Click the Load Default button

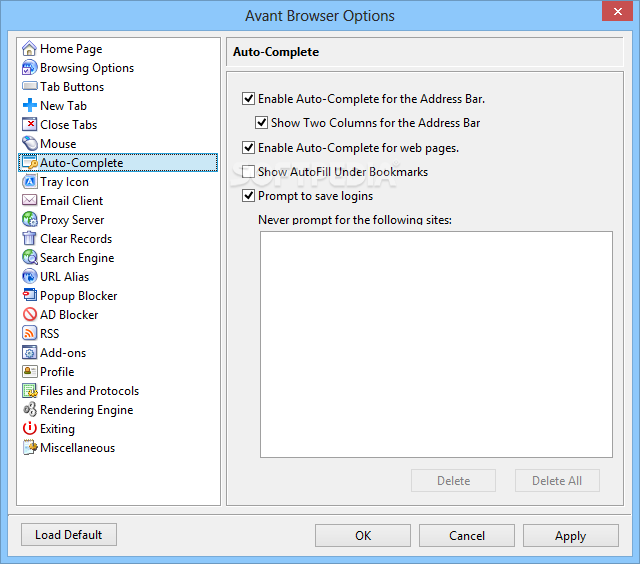(x=69, y=535)
